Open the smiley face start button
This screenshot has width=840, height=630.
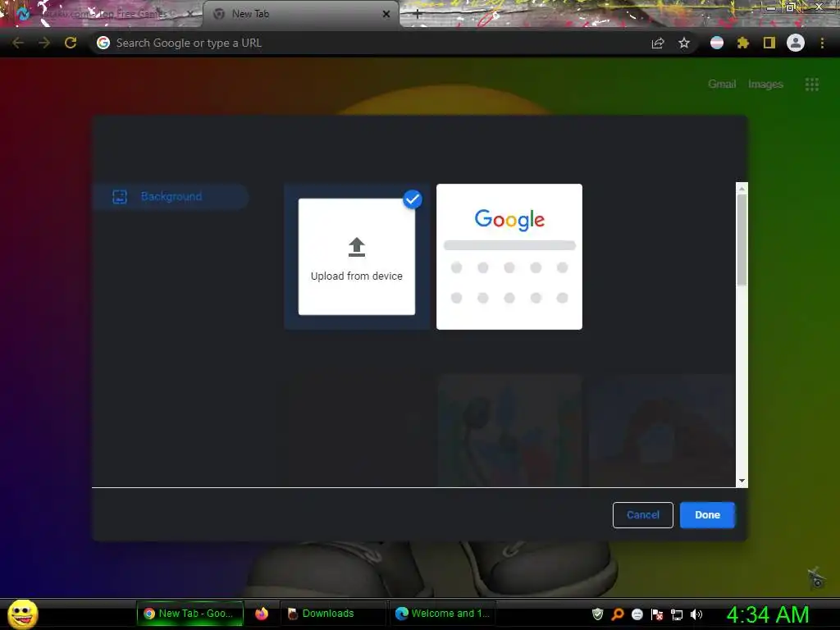(x=22, y=614)
